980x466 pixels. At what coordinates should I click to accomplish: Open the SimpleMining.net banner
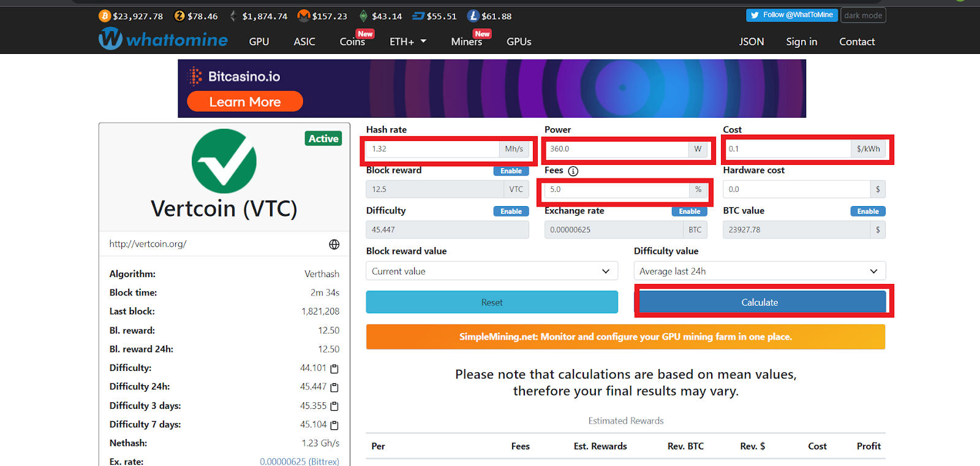[x=625, y=337]
